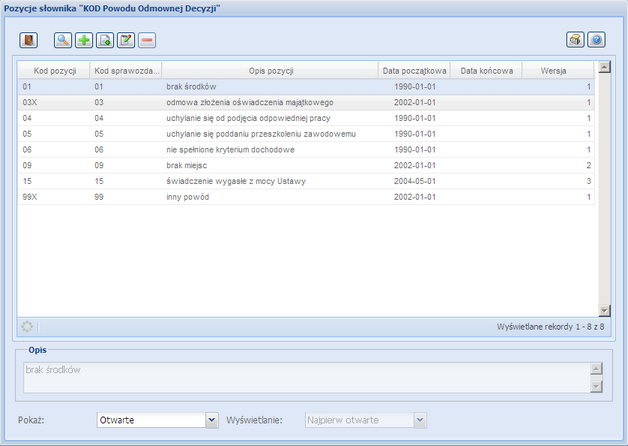
Task: Click the Opis pozycji column header
Action: [270, 71]
